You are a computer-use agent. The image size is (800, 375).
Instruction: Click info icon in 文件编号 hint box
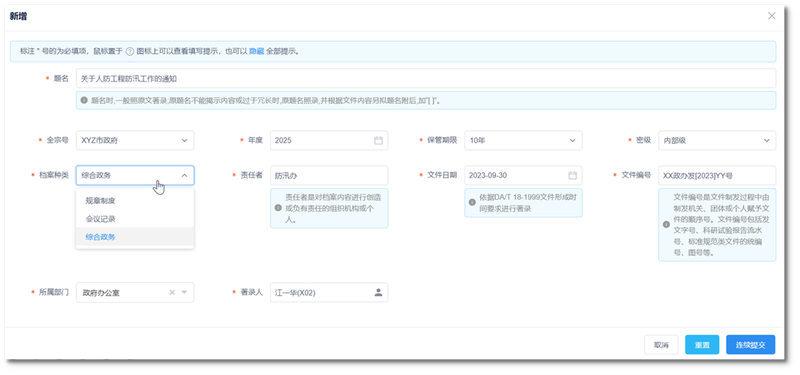[x=666, y=224]
